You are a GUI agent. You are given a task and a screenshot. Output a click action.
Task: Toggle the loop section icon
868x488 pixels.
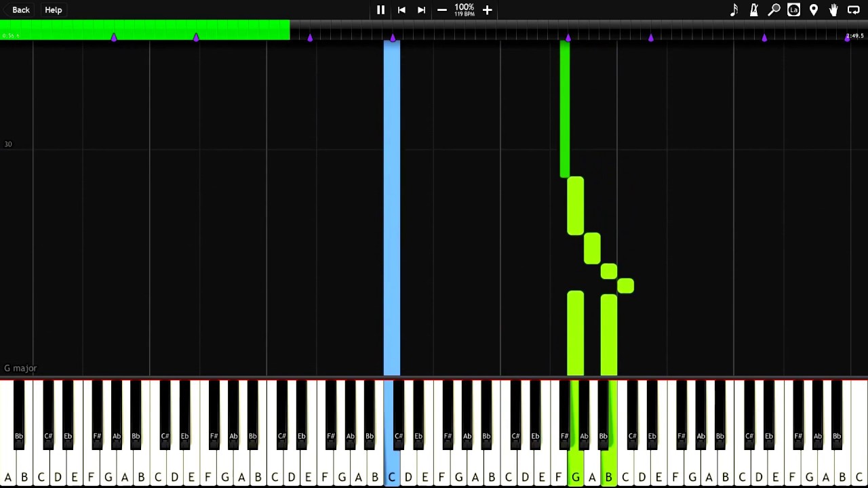pyautogui.click(x=854, y=10)
